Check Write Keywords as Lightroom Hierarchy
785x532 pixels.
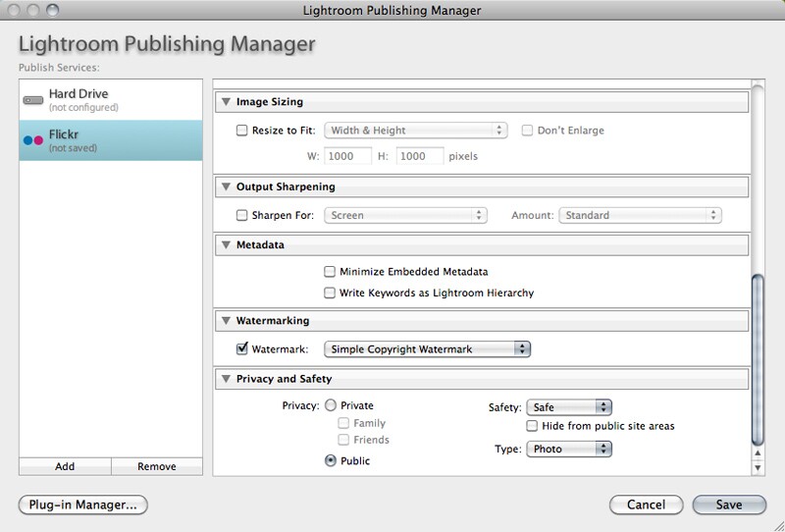[x=330, y=293]
